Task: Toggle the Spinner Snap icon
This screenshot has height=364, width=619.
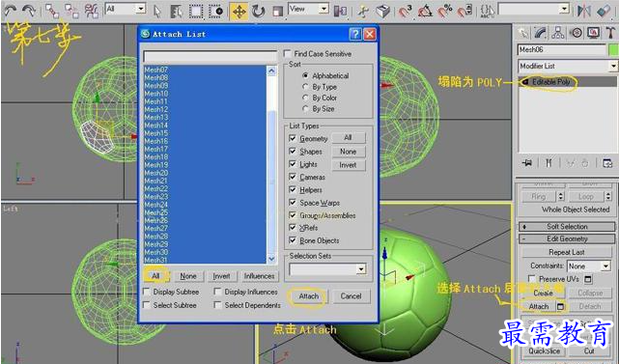Action: (x=464, y=11)
